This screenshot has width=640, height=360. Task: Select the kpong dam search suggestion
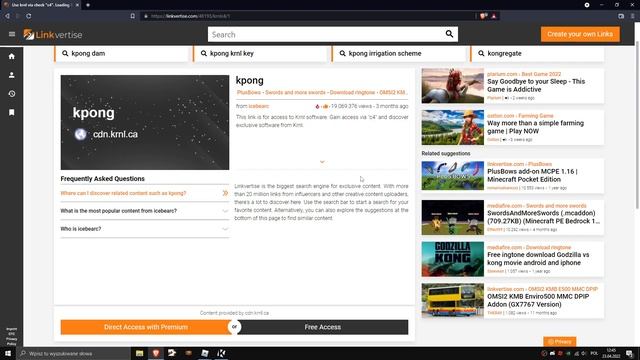121,53
